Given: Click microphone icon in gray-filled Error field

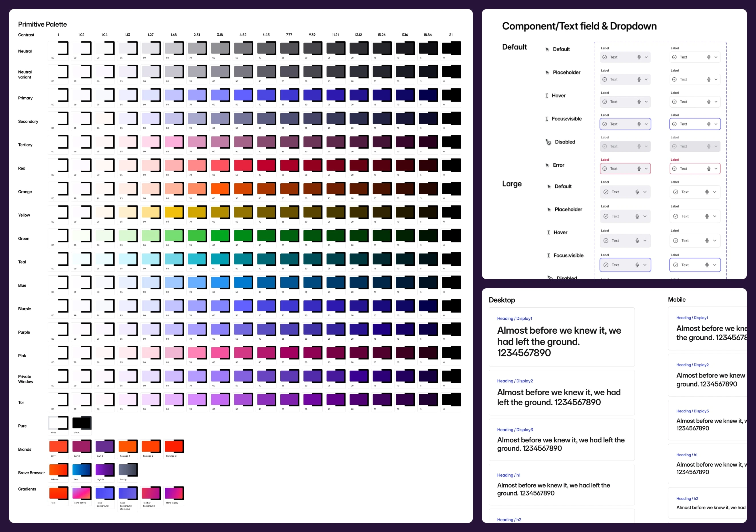Looking at the screenshot, I should click(x=639, y=169).
